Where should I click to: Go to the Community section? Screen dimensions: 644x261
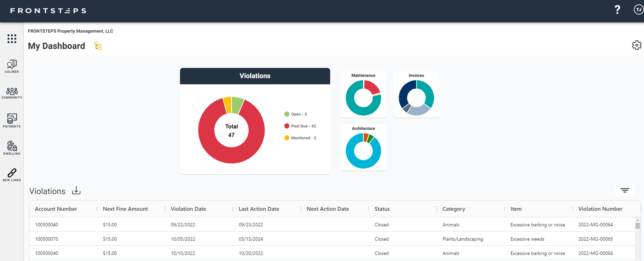[x=12, y=93]
